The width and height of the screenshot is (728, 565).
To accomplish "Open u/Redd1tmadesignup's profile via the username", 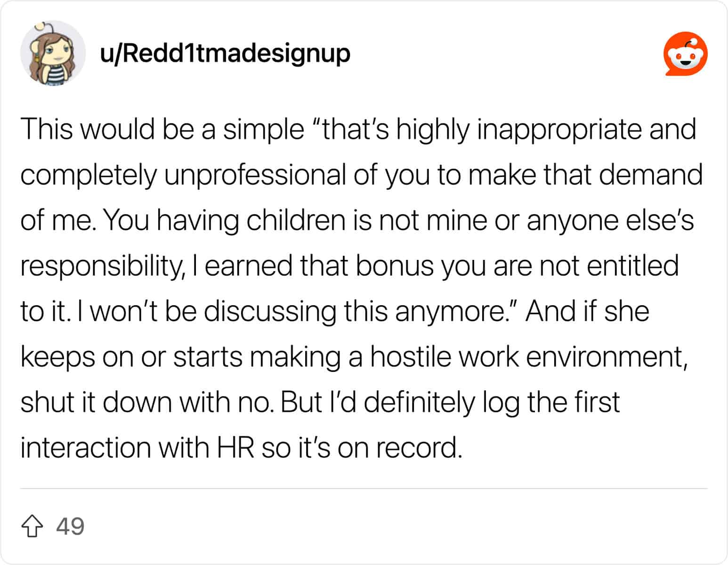I will point(225,53).
